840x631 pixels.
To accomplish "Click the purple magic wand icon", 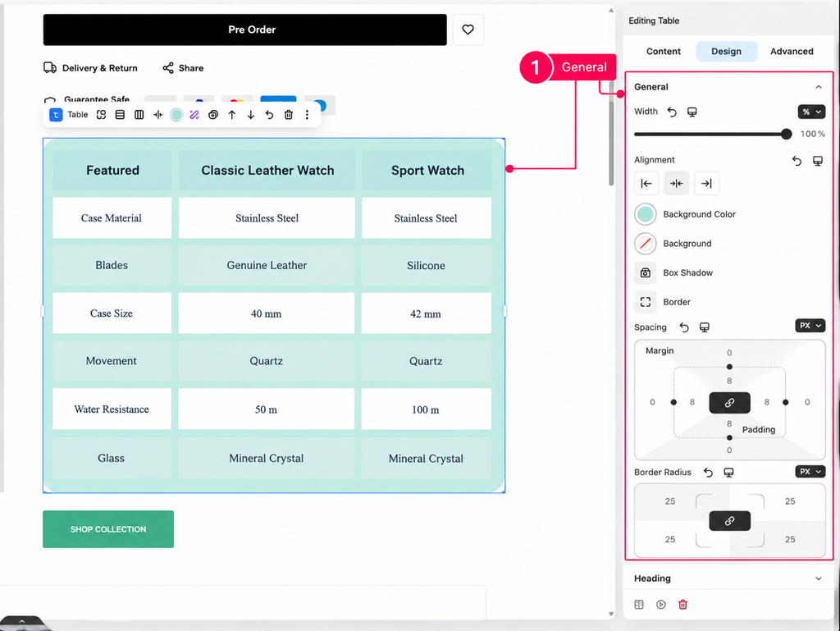I will pos(194,115).
